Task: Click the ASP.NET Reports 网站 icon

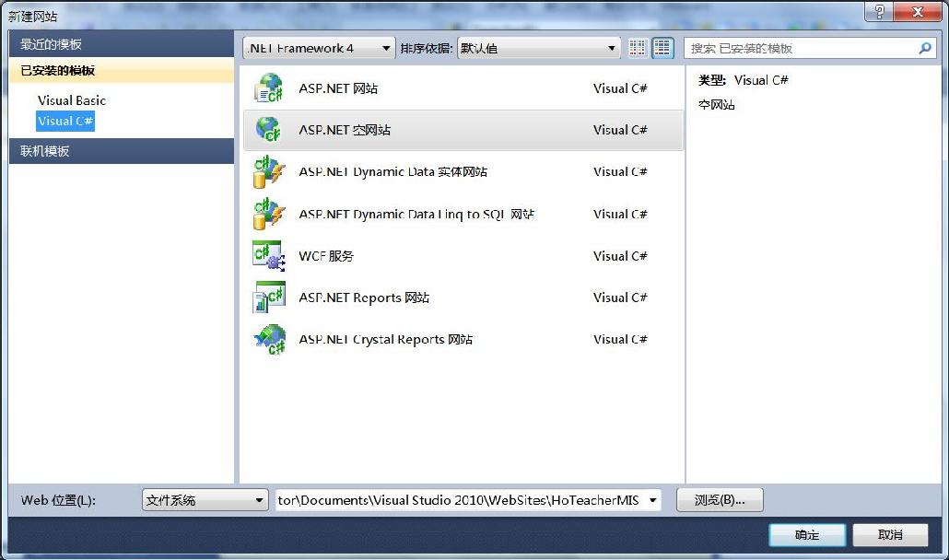Action: pos(269,297)
